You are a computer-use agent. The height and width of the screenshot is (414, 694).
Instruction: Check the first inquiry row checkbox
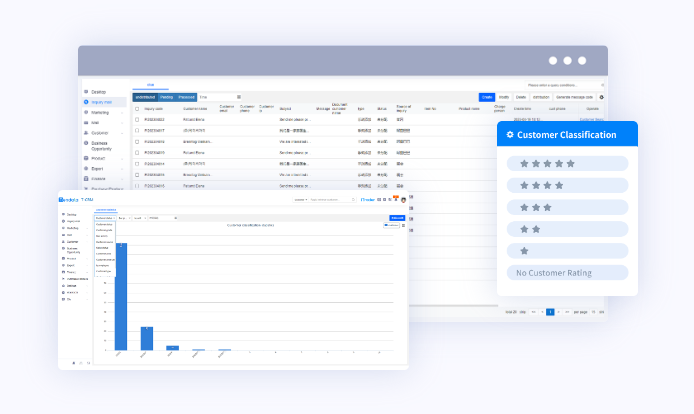(138, 119)
